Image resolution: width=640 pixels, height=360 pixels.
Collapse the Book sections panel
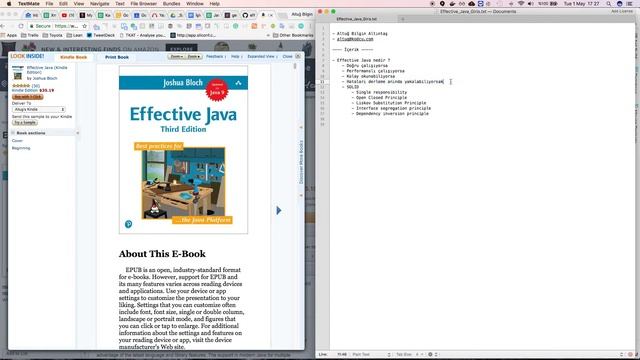[x=78, y=133]
